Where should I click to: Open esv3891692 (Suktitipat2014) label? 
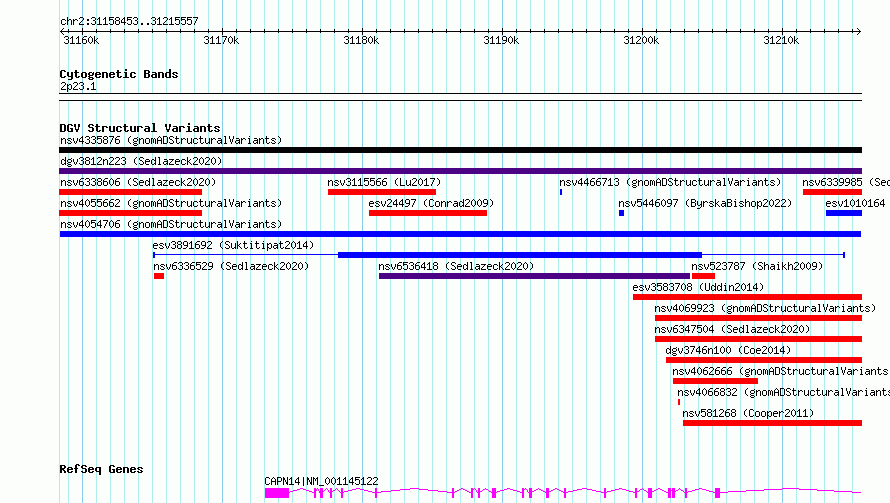[233, 245]
